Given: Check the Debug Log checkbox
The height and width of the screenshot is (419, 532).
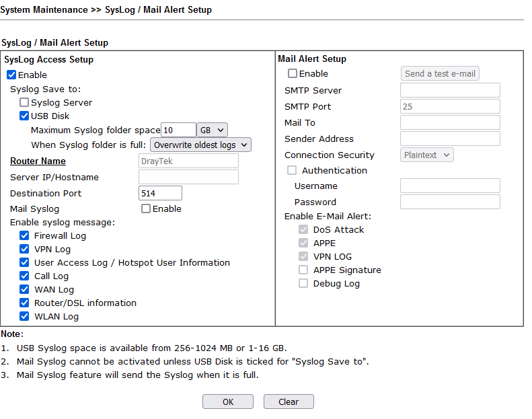Looking at the screenshot, I should point(303,283).
